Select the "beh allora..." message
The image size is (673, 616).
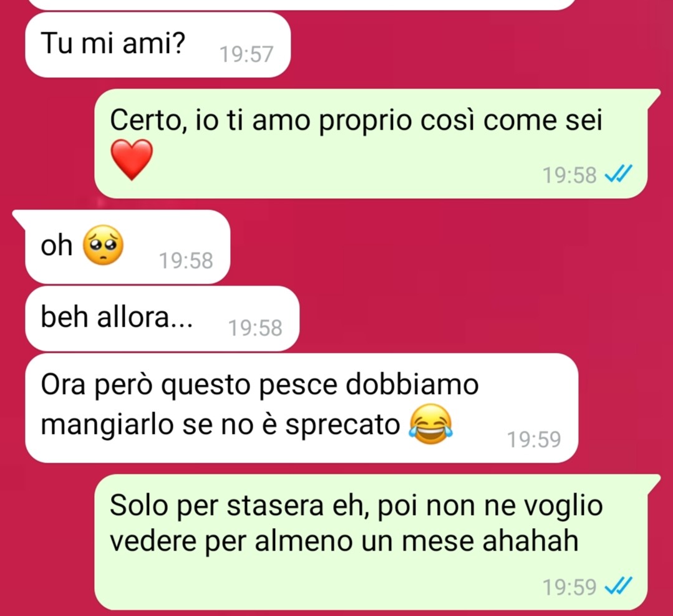162,319
